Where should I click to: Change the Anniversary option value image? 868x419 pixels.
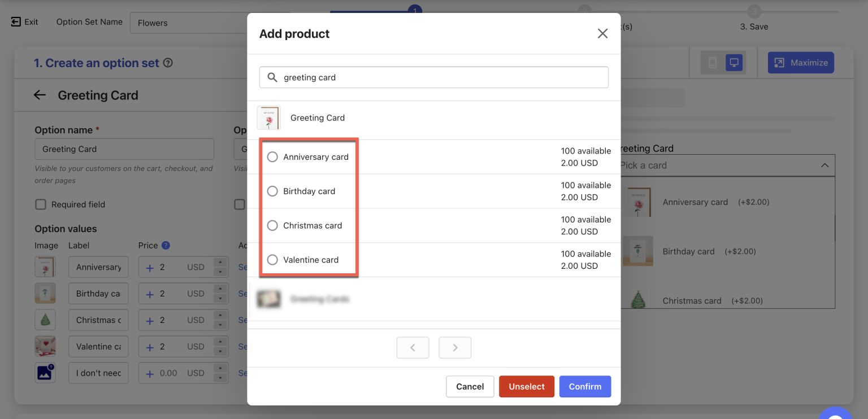point(45,267)
